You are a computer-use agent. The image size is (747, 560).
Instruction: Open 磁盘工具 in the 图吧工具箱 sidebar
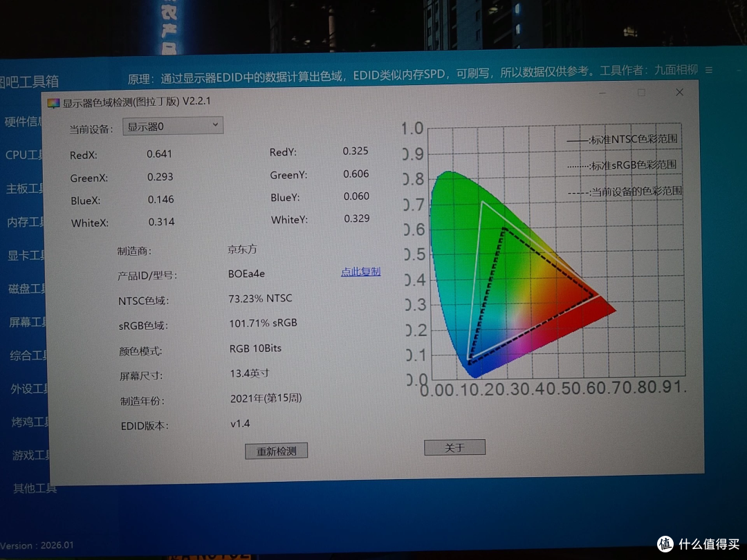click(x=28, y=288)
